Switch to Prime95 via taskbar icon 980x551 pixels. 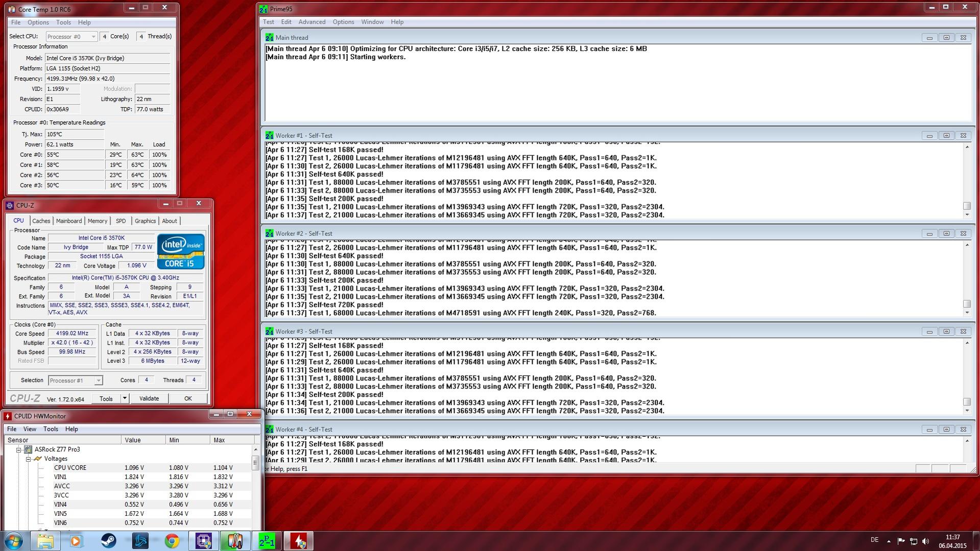coord(267,541)
